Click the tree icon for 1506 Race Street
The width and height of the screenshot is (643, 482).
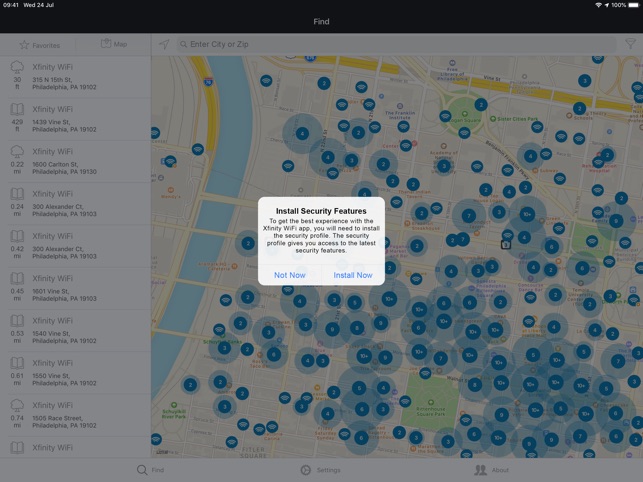pyautogui.click(x=16, y=405)
